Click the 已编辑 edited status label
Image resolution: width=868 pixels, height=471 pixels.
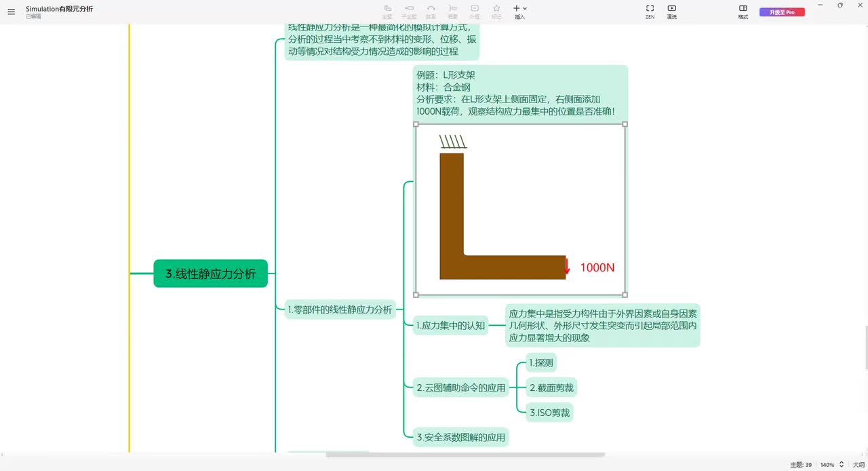(x=33, y=16)
